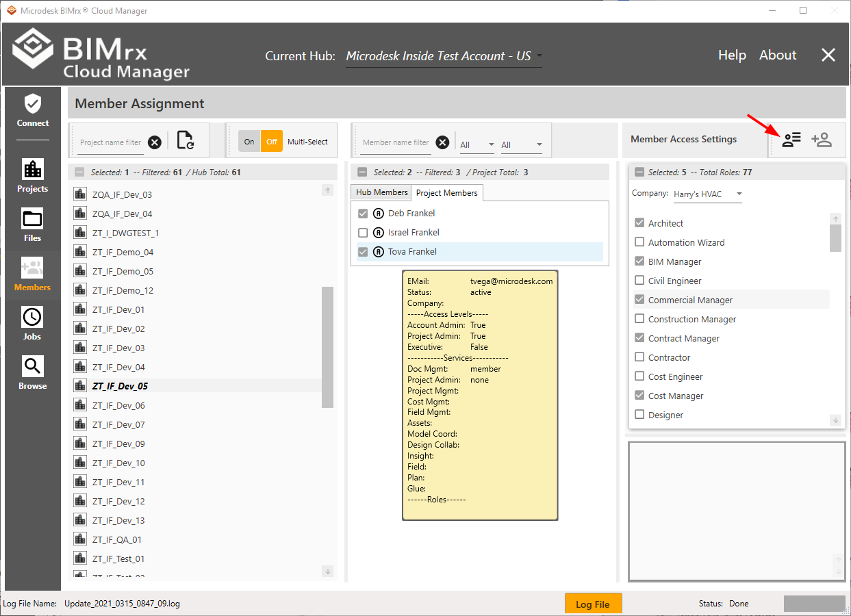This screenshot has height=616, width=851.
Task: Click the Log File button
Action: (593, 604)
